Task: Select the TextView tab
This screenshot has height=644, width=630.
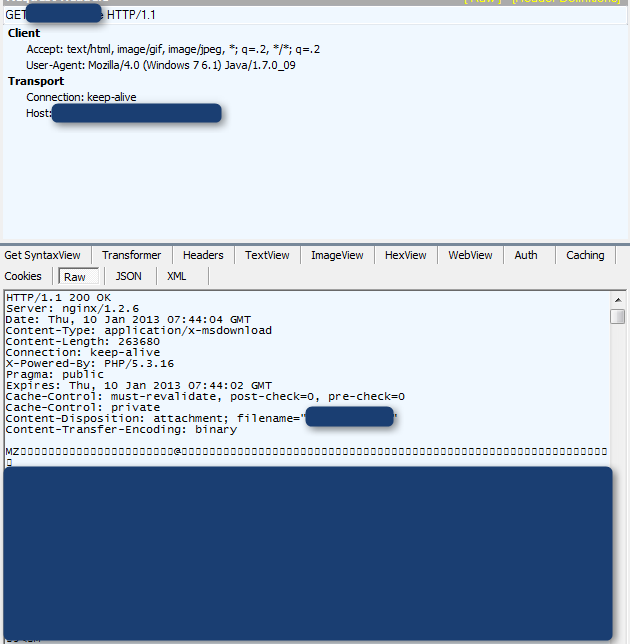Action: point(267,255)
